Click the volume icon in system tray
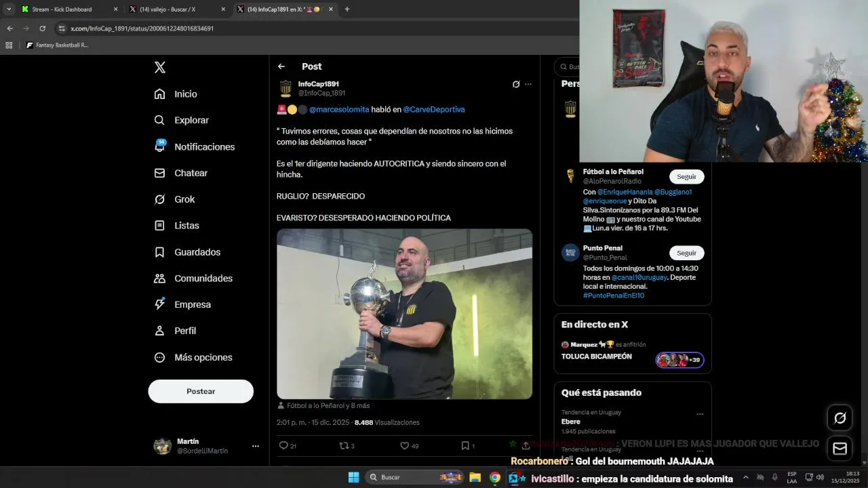 [819, 477]
